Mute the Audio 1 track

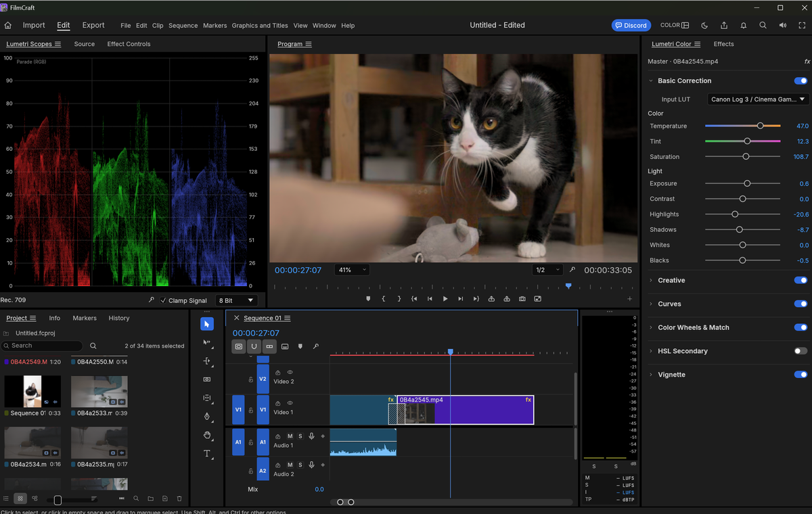[290, 436]
